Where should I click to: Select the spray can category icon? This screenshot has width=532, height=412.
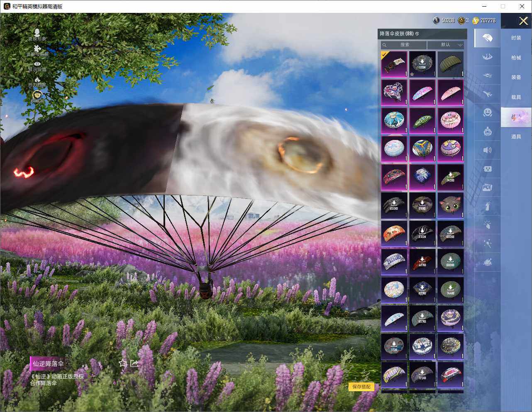[488, 206]
